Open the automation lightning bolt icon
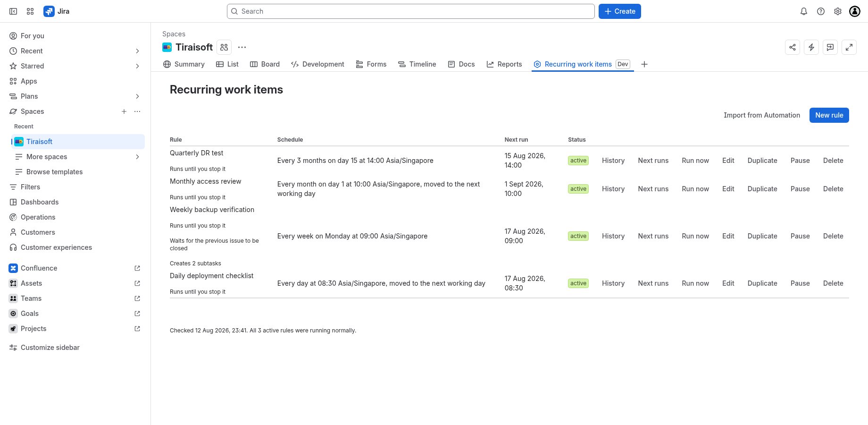 click(x=811, y=47)
